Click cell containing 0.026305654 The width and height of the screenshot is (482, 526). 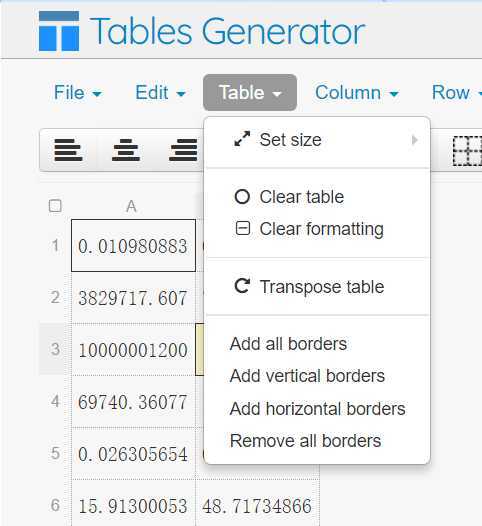(x=133, y=454)
